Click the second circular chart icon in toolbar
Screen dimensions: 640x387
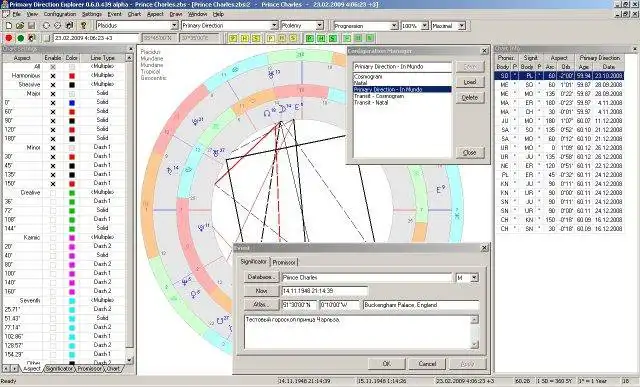click(x=58, y=25)
